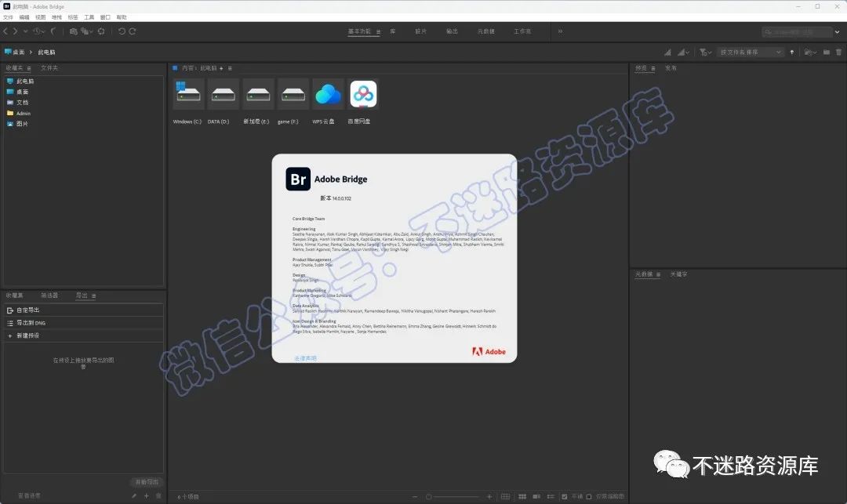
Task: Rotate 90° clockwise
Action: pos(133,31)
